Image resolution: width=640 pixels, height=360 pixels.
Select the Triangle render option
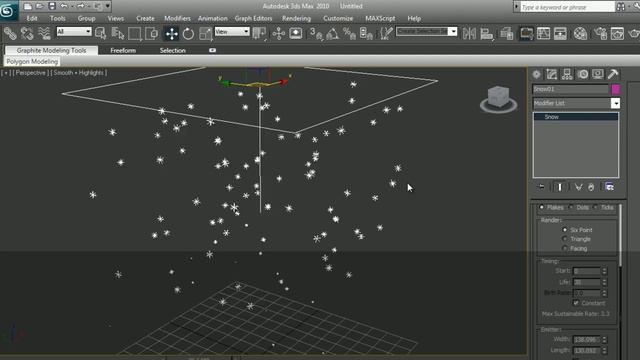click(565, 239)
